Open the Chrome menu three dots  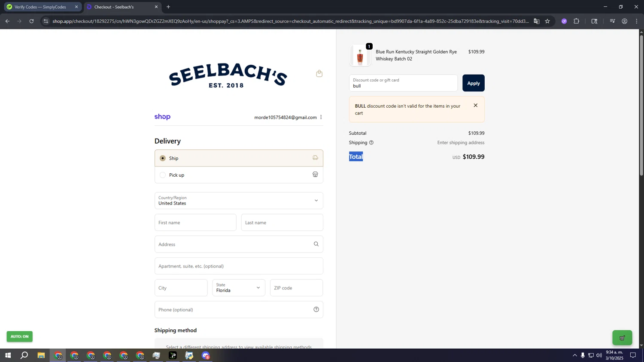637,21
